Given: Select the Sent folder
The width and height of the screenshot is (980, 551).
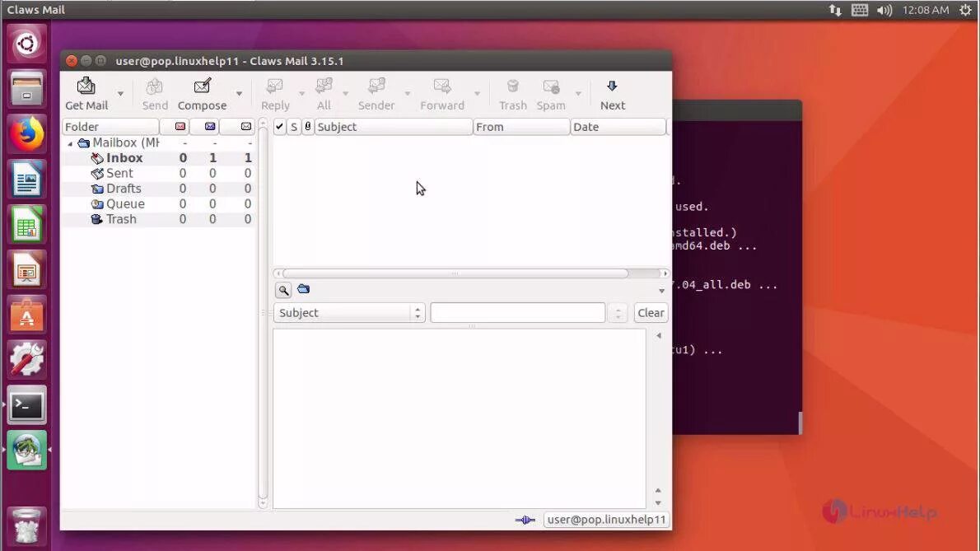Looking at the screenshot, I should [x=119, y=173].
